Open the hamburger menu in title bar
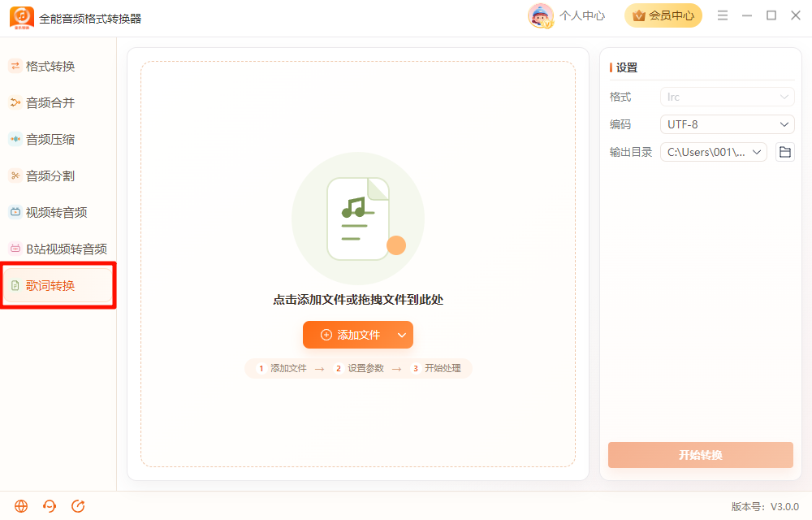This screenshot has height=520, width=812. [x=723, y=15]
